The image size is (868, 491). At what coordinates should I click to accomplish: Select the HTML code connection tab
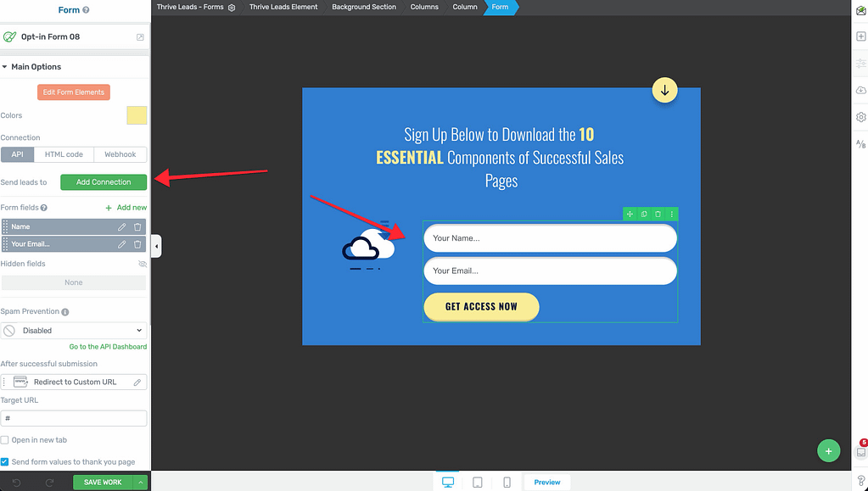(x=64, y=154)
